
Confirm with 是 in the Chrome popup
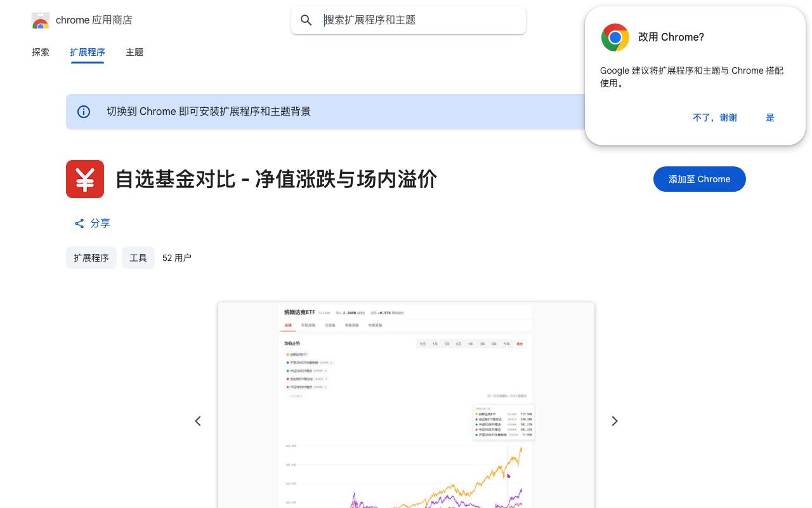(x=770, y=117)
